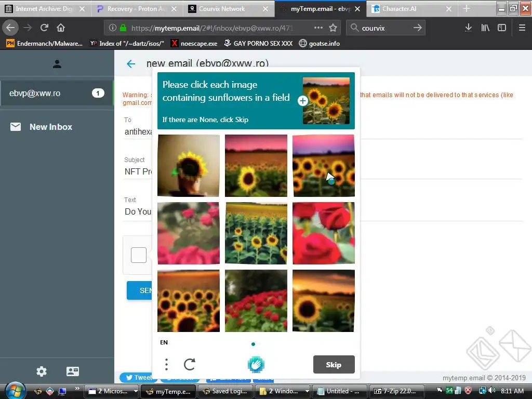Switch to the Recovery - Proton tab

pyautogui.click(x=137, y=9)
